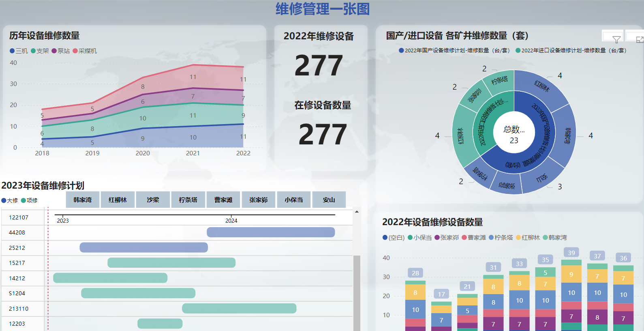Filter the plan by 沙梁
The width and height of the screenshot is (644, 331).
(x=153, y=200)
